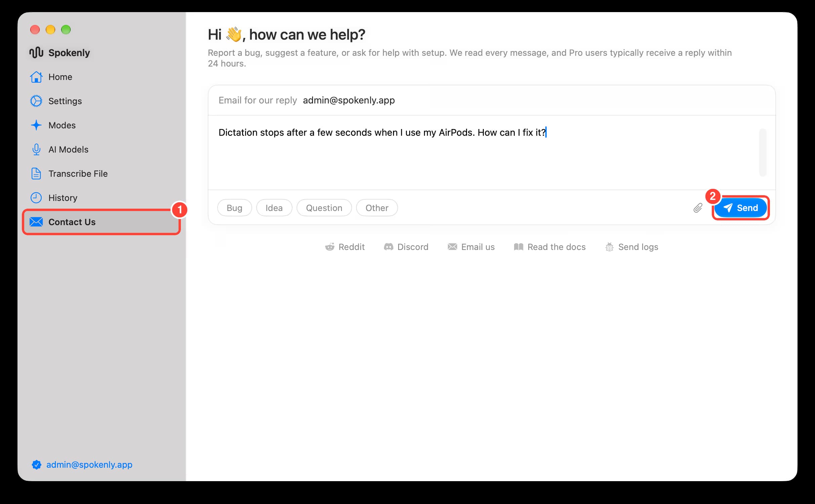
Task: Click the verified badge next to account email
Action: click(36, 465)
